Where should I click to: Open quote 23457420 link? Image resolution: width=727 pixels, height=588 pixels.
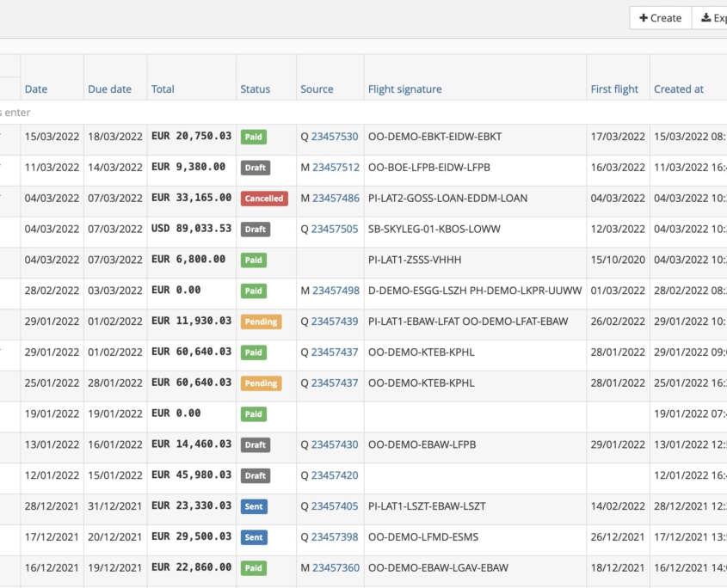(x=333, y=475)
